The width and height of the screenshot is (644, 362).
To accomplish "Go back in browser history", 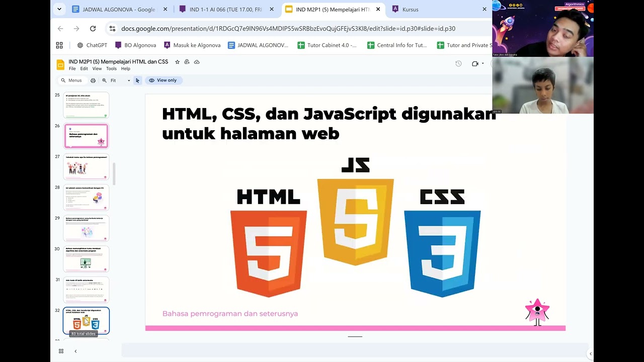I will click(60, 29).
